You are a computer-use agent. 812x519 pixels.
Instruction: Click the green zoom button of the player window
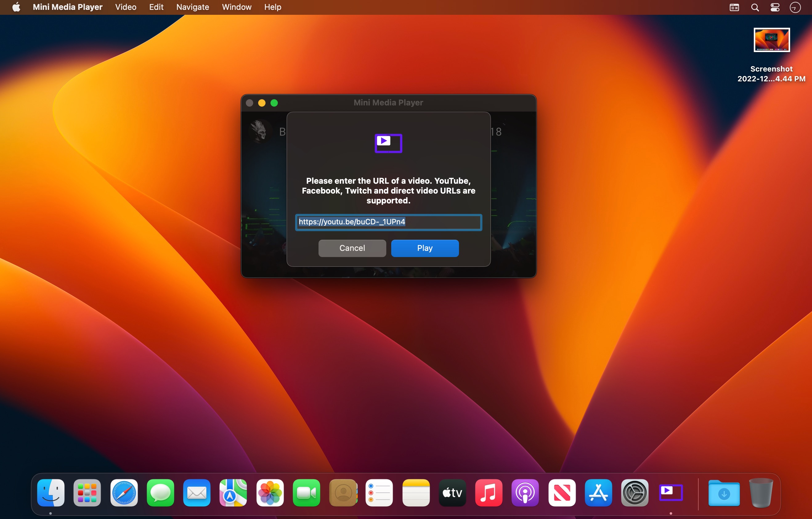point(274,103)
